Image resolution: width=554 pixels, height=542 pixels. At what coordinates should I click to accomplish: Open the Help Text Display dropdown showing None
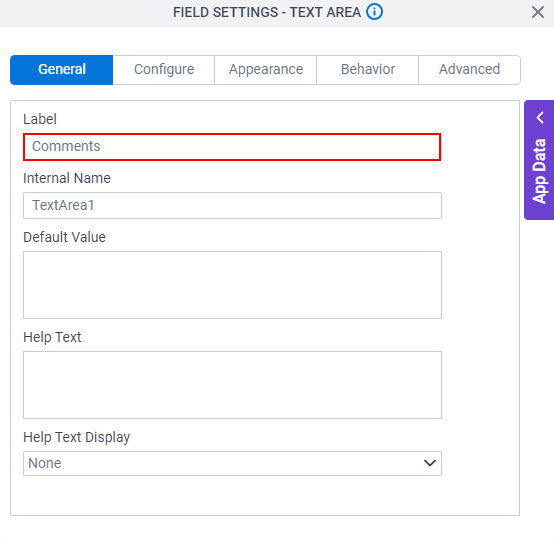232,463
